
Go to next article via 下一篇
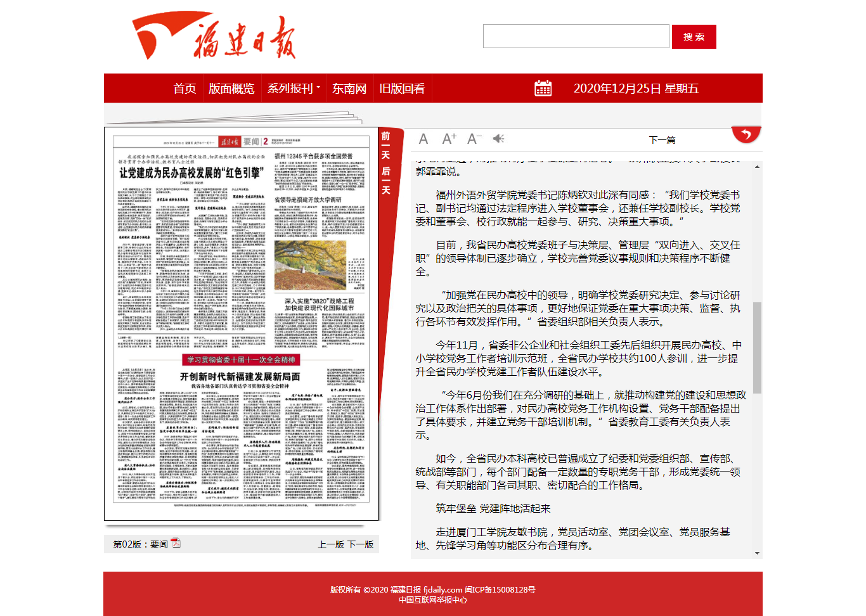[662, 140]
